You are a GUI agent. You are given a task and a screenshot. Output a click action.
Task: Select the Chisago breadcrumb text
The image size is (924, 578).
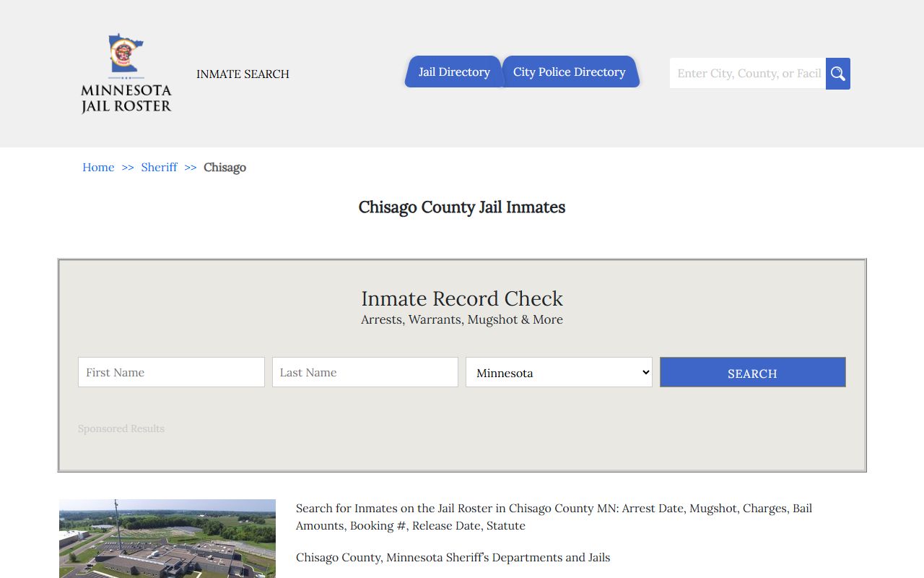click(x=225, y=167)
